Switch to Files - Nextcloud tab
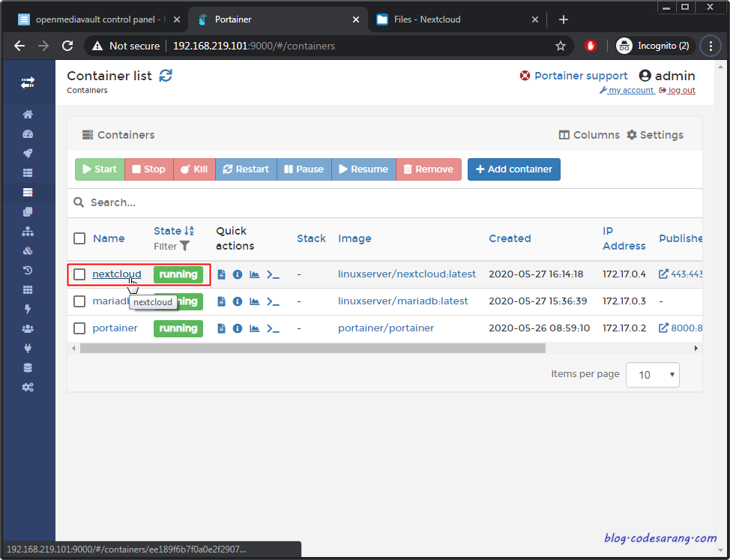The image size is (730, 560). coord(456,19)
